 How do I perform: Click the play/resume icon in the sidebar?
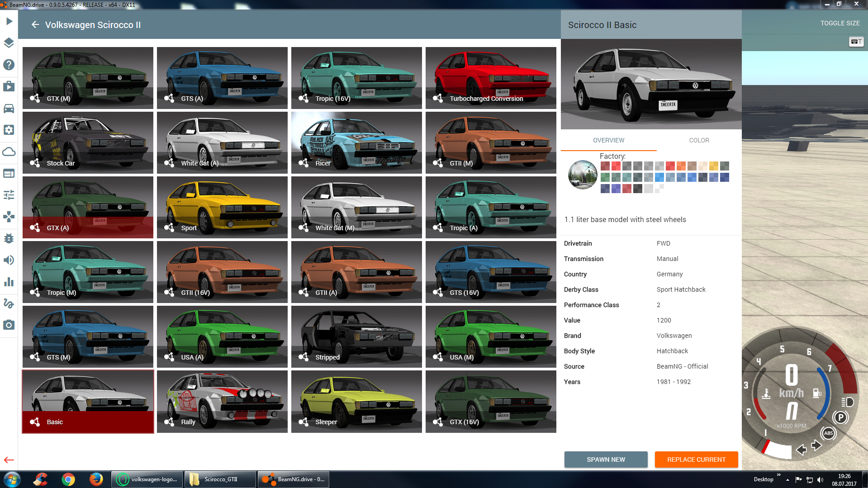coord(9,21)
